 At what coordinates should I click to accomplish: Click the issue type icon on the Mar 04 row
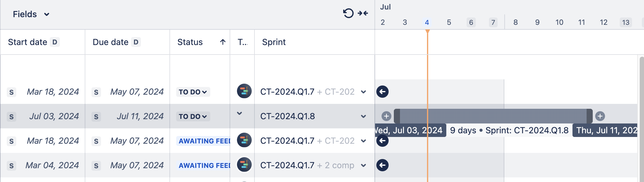tap(244, 165)
